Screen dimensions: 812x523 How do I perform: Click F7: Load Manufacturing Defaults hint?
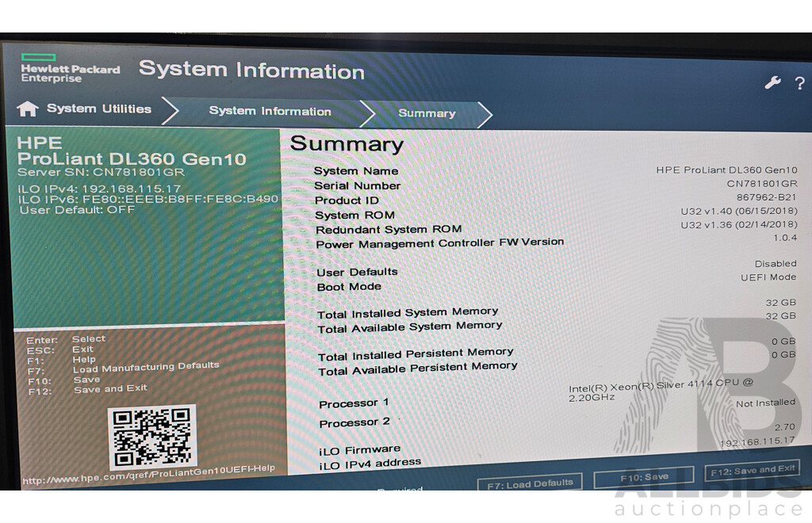(x=123, y=368)
